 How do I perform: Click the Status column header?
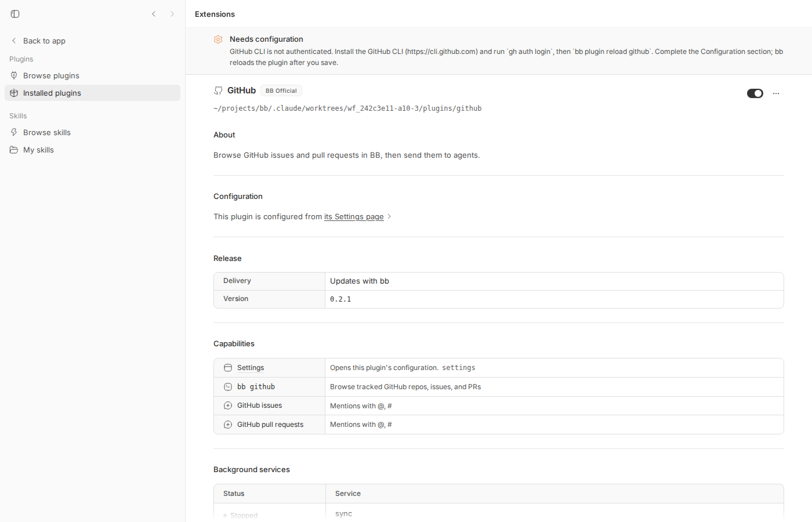(234, 494)
